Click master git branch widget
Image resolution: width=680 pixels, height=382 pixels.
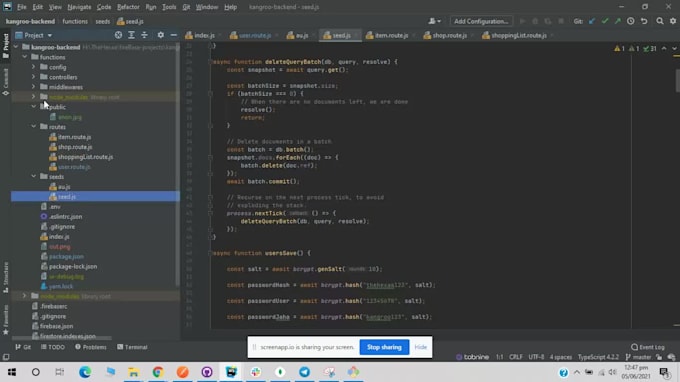point(638,357)
